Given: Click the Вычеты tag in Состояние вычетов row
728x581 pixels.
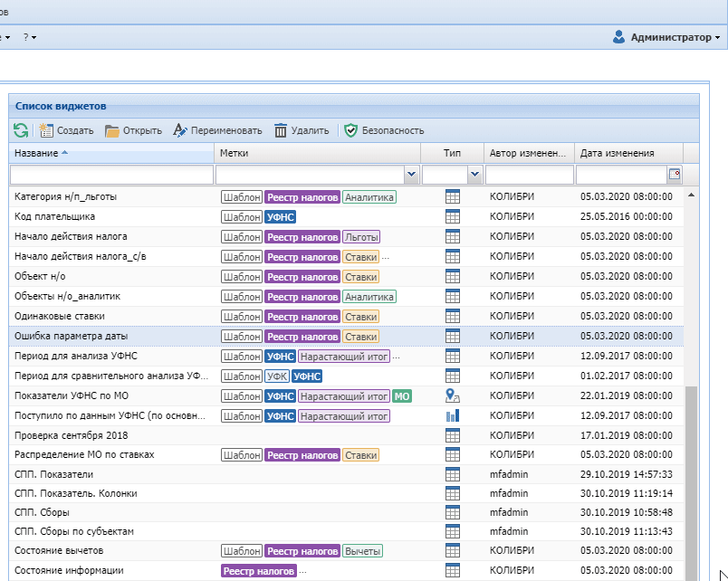Looking at the screenshot, I should pyautogui.click(x=362, y=551).
